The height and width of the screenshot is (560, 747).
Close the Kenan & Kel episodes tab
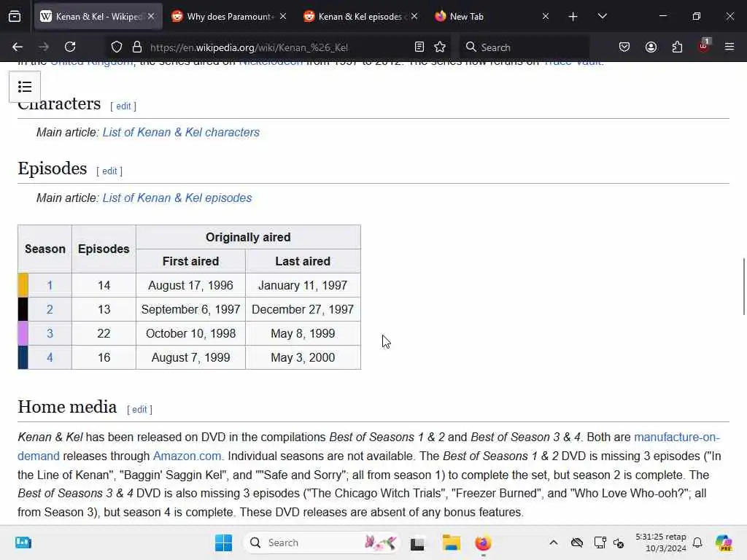tap(414, 16)
